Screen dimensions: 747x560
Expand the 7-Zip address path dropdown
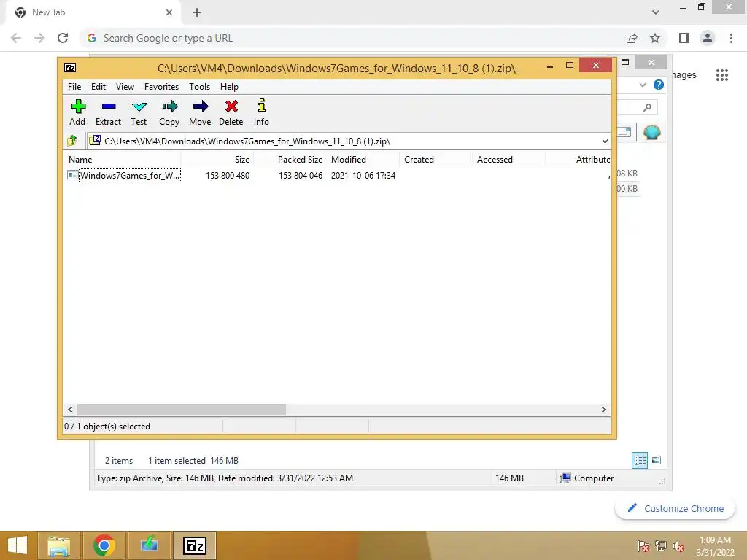pyautogui.click(x=605, y=141)
